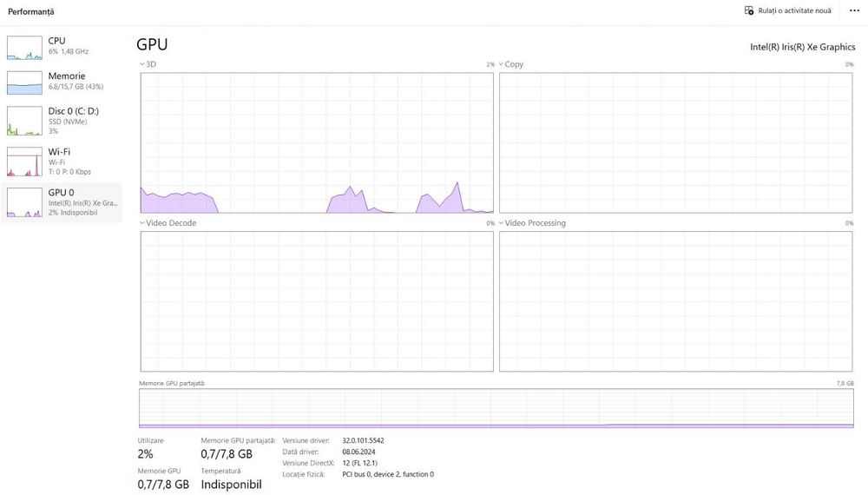Click DirectX version '12 (FL 12.1)'
Image resolution: width=868 pixels, height=495 pixels.
(x=360, y=463)
